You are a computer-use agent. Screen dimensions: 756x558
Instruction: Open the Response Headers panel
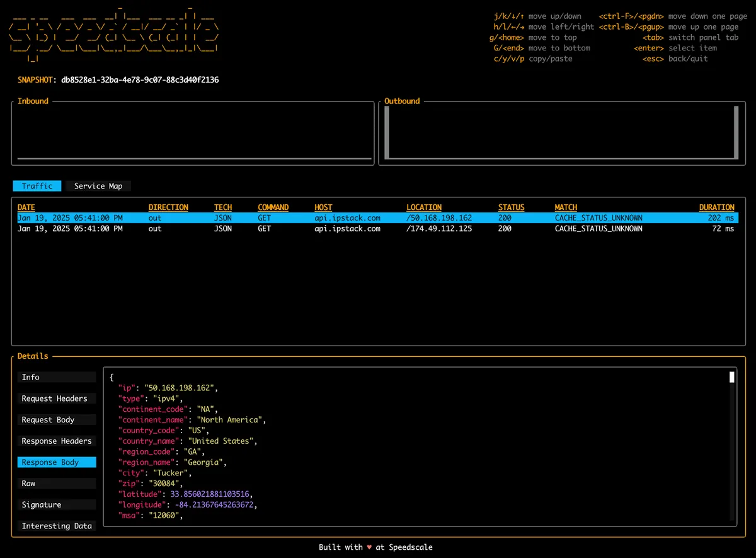(x=57, y=441)
